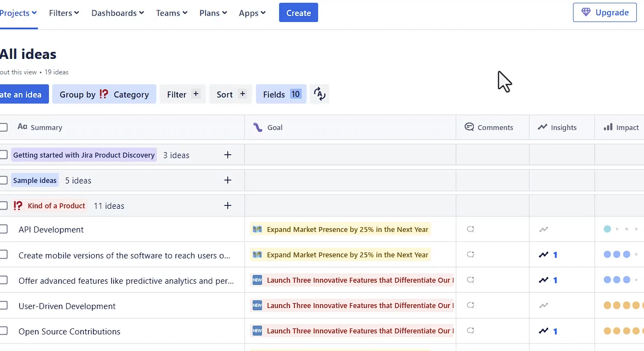The image size is (644, 351).
Task: Select all ideas via header checkbox
Action: 3,127
